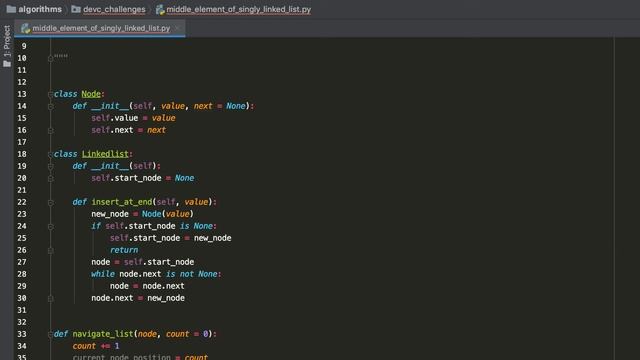640x360 pixels.
Task: Click the class name Node
Action: [91, 94]
